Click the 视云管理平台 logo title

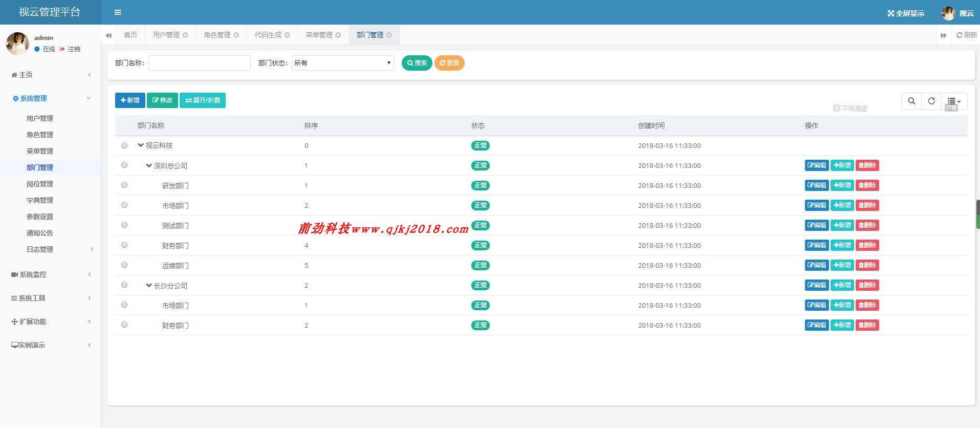pyautogui.click(x=50, y=12)
